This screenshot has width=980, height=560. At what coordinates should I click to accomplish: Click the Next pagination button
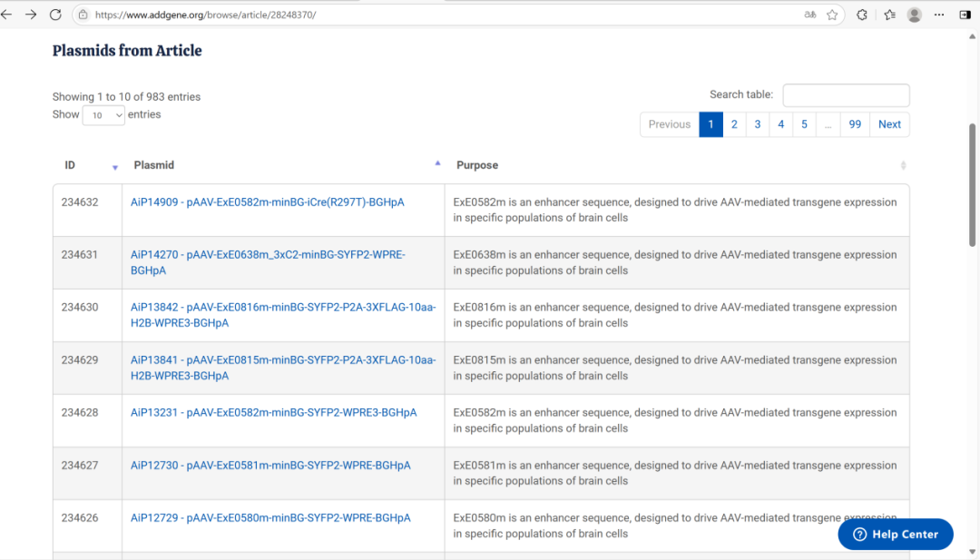(x=889, y=124)
